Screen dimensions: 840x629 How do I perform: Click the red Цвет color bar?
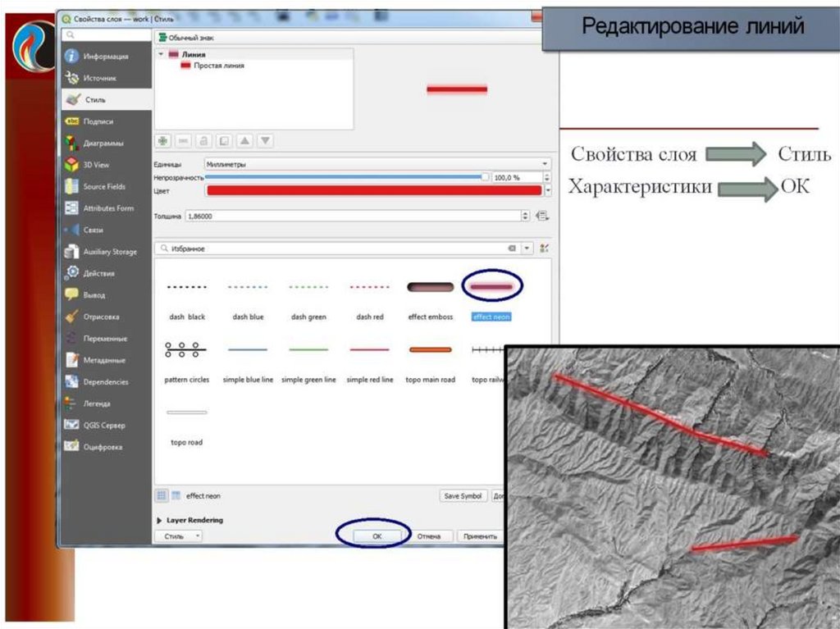point(374,190)
